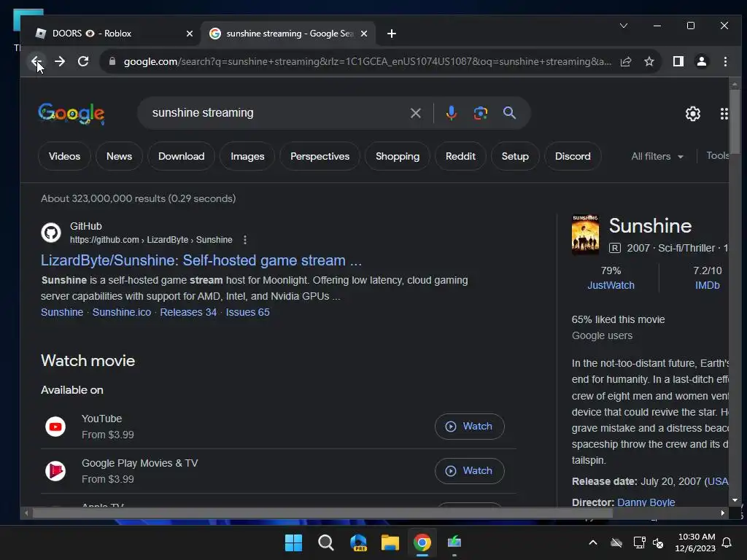Click the GitHub favicon on result
The width and height of the screenshot is (747, 560).
[x=51, y=233]
